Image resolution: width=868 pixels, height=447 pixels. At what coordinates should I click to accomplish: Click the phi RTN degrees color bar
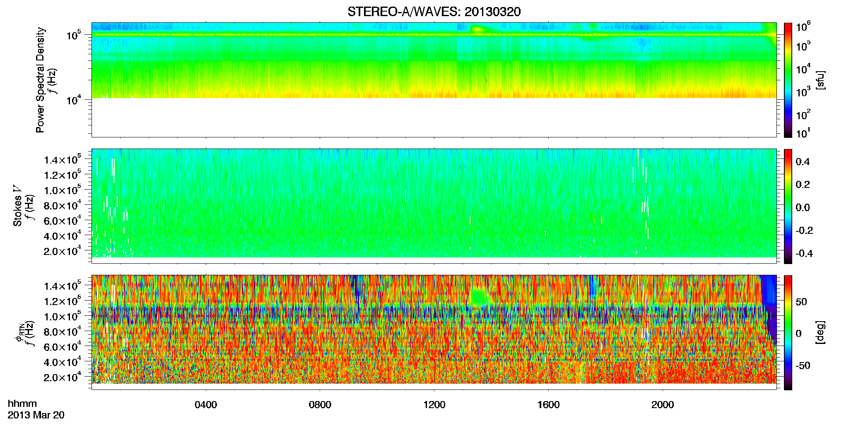788,332
